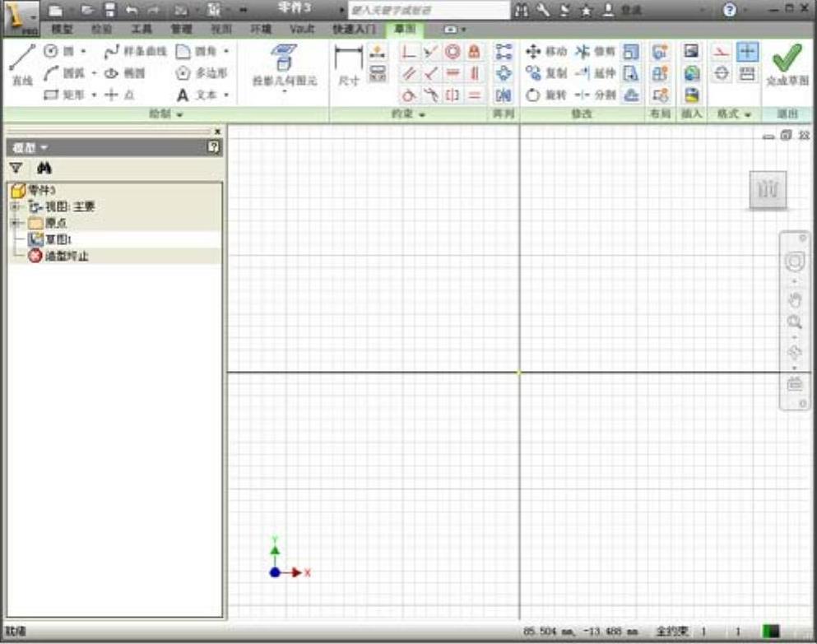Select the 延伸 extend tool
Screen dimensions: 817x644
point(595,73)
